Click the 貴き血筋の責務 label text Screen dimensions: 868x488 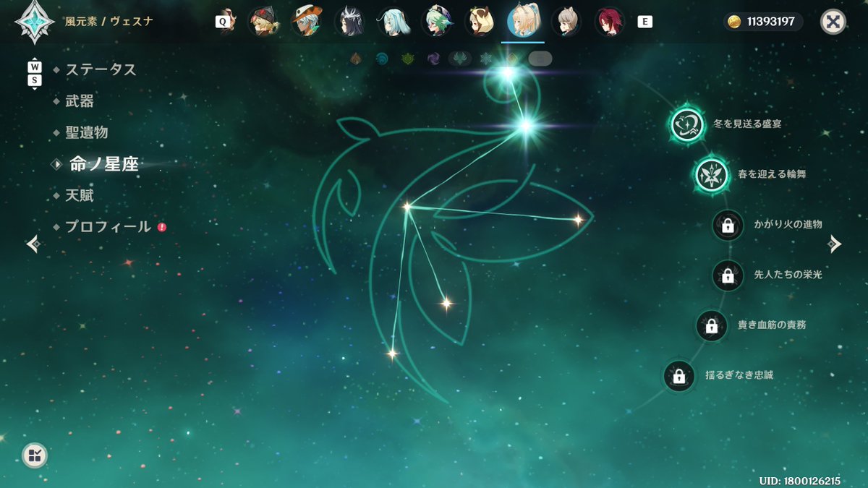[772, 325]
